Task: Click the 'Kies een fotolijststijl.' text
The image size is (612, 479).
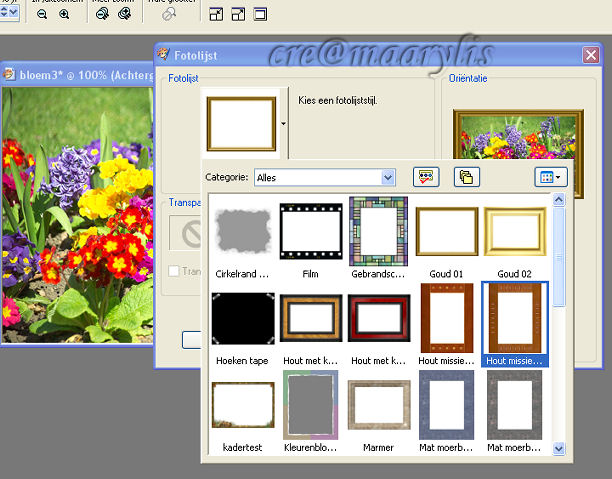Action: point(338,100)
